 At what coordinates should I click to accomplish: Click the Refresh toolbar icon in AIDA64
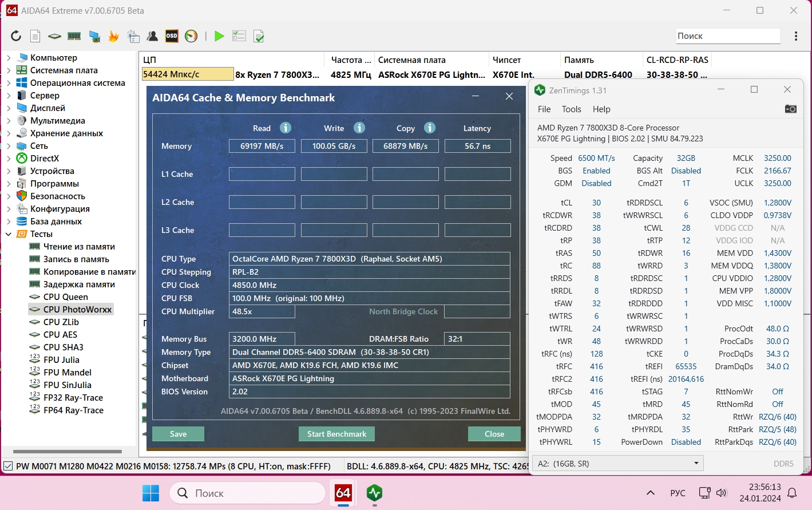click(16, 36)
